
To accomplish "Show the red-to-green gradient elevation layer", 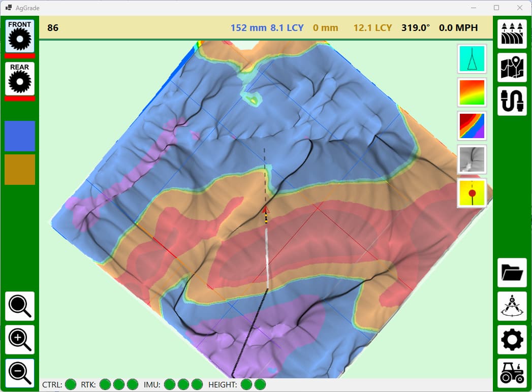I will click(472, 92).
